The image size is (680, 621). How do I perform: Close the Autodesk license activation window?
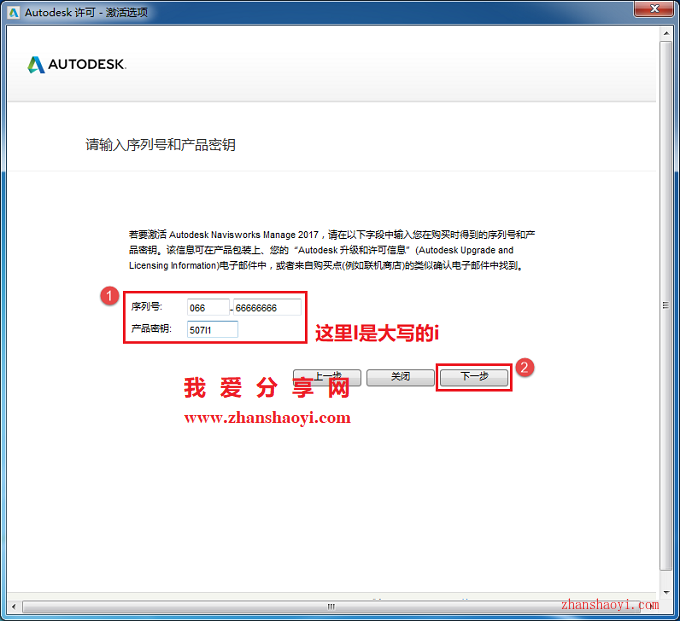(654, 9)
